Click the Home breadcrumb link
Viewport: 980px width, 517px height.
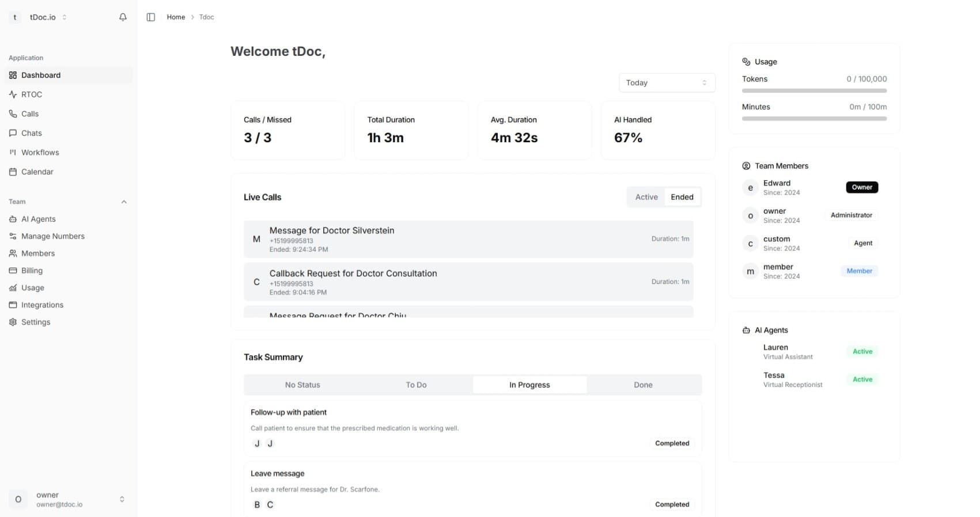(176, 17)
